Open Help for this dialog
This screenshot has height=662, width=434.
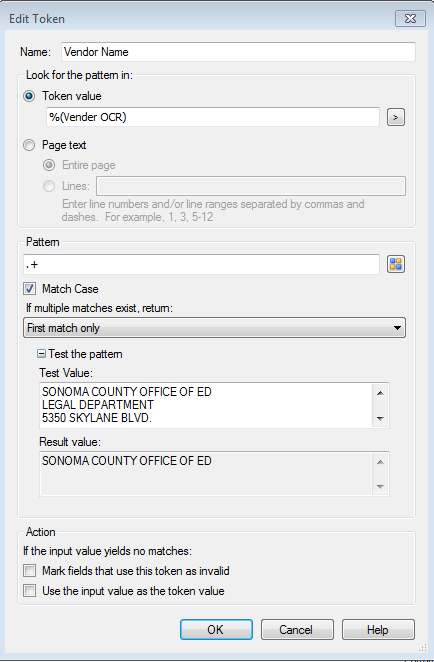(378, 629)
